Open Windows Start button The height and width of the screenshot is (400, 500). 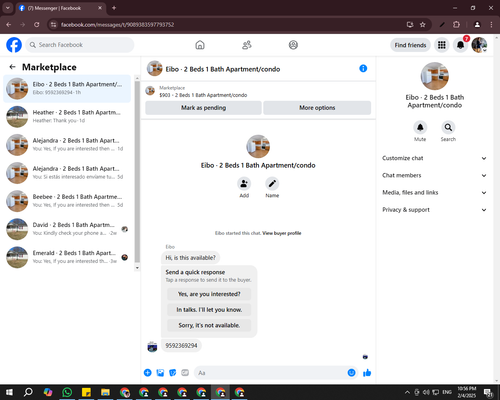[9, 392]
